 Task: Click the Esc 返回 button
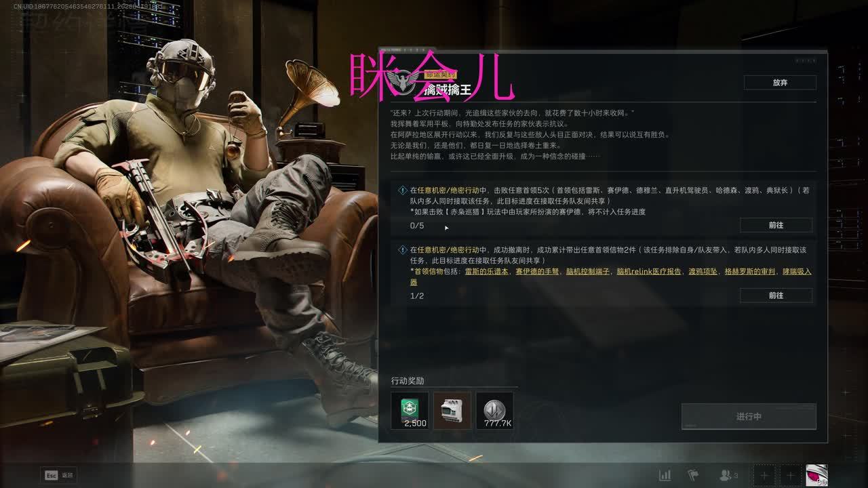pyautogui.click(x=59, y=475)
